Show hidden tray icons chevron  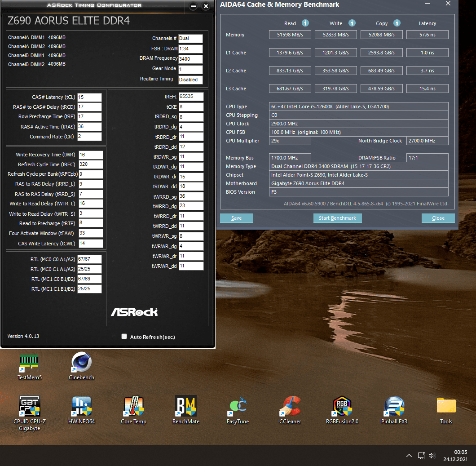tap(409, 455)
